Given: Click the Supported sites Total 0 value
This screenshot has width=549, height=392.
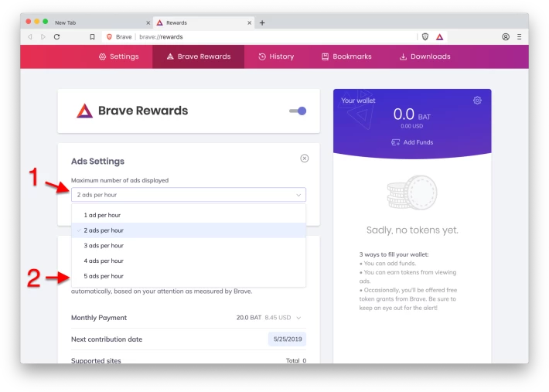Looking at the screenshot, I should (x=296, y=360).
